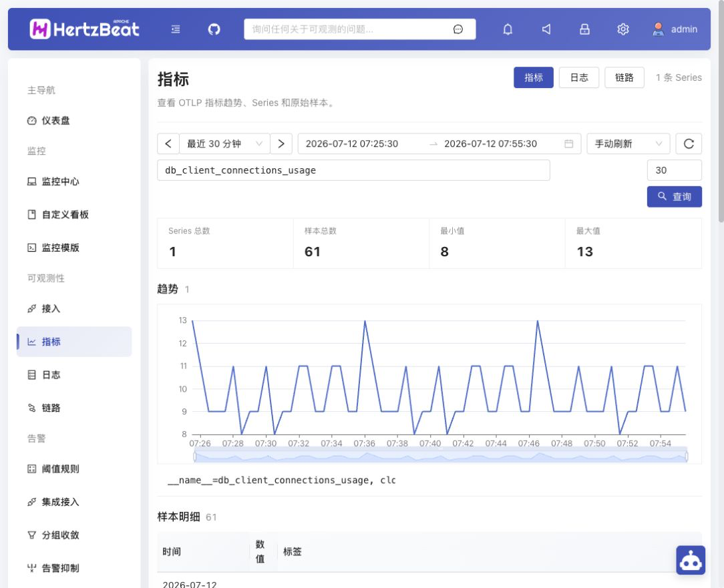Click the mute speaker icon
The image size is (724, 588).
click(546, 29)
